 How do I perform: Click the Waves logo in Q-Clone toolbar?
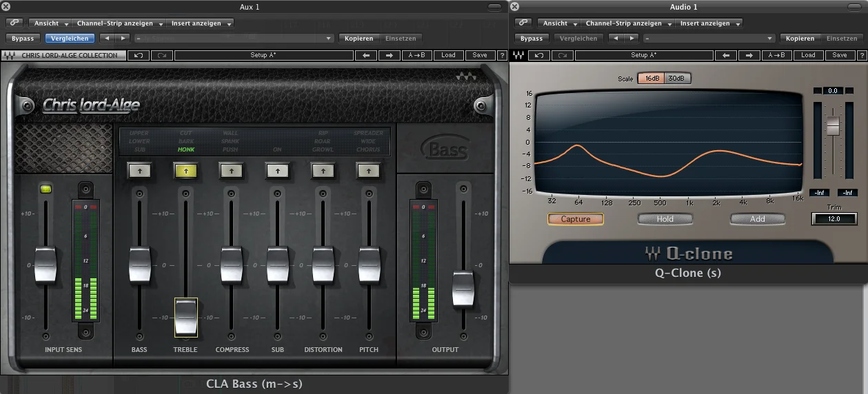(x=519, y=55)
